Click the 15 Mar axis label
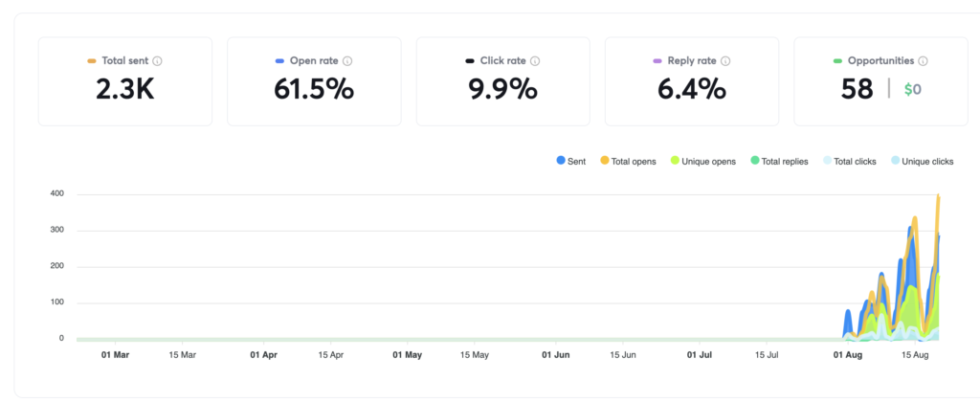The width and height of the screenshot is (980, 402). coord(182,355)
